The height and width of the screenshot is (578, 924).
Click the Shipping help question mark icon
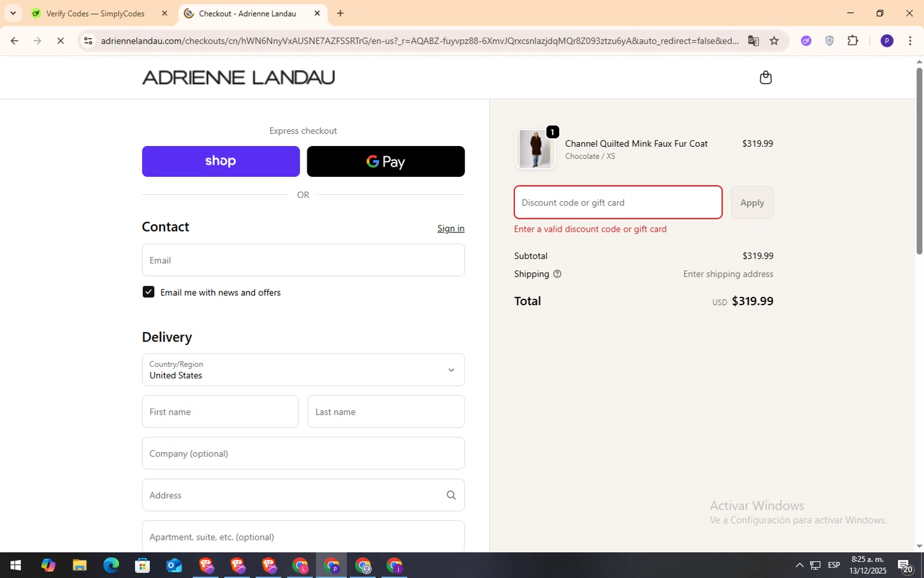click(557, 274)
